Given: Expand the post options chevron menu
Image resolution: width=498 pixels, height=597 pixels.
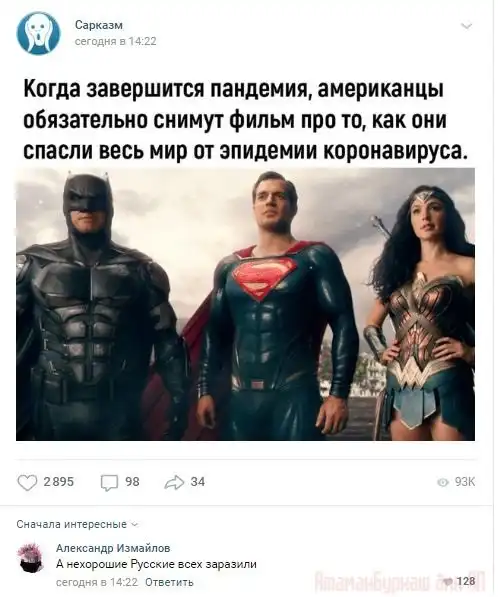Looking at the screenshot, I should pyautogui.click(x=466, y=26).
